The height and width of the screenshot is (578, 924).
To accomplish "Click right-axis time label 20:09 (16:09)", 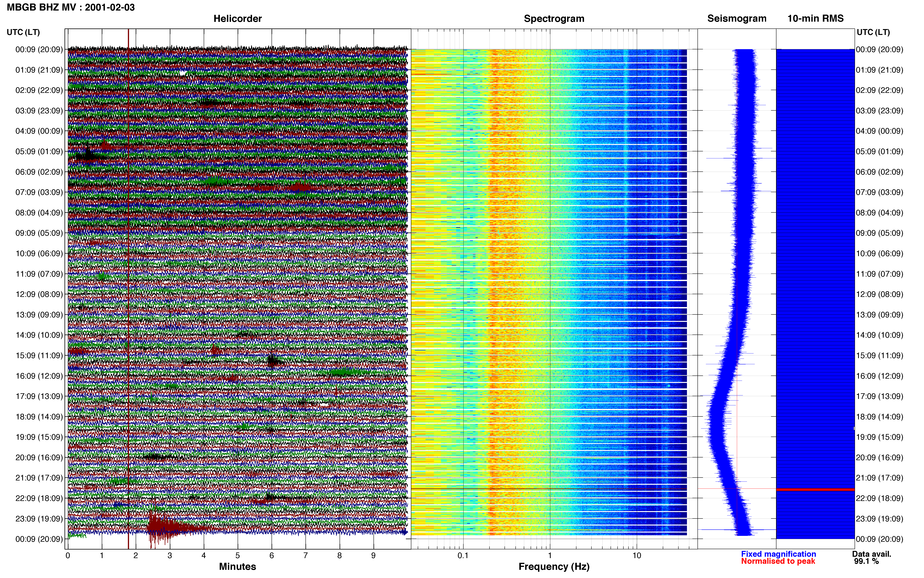I will point(880,457).
